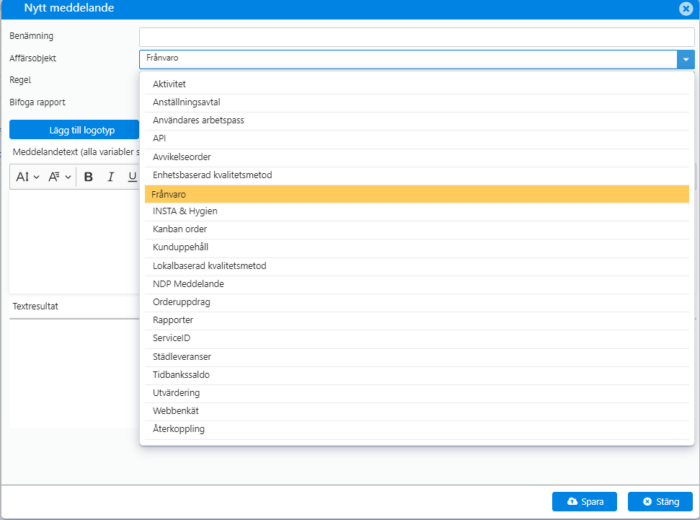Select Webbenkät option
Screen dimensions: 700x520
click(x=417, y=411)
